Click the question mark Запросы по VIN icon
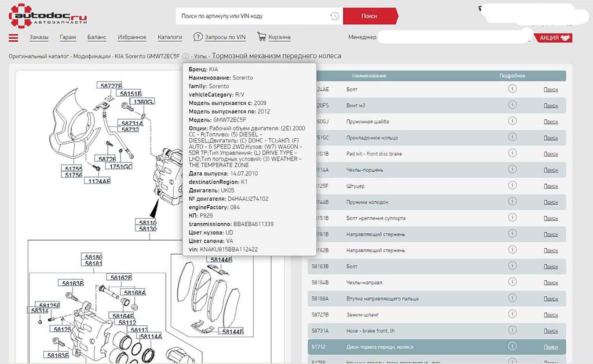The width and height of the screenshot is (593, 364). [198, 37]
